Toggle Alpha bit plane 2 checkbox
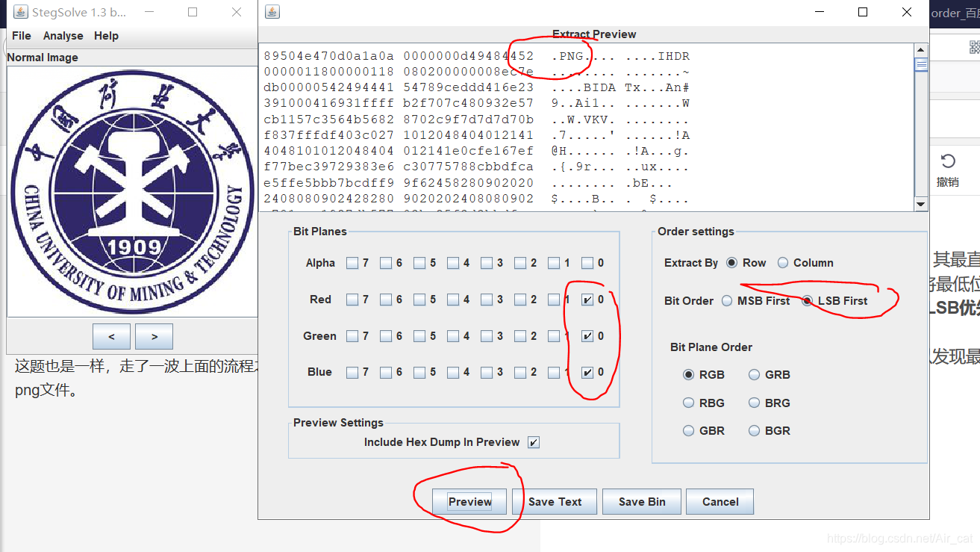980x552 pixels. point(520,263)
